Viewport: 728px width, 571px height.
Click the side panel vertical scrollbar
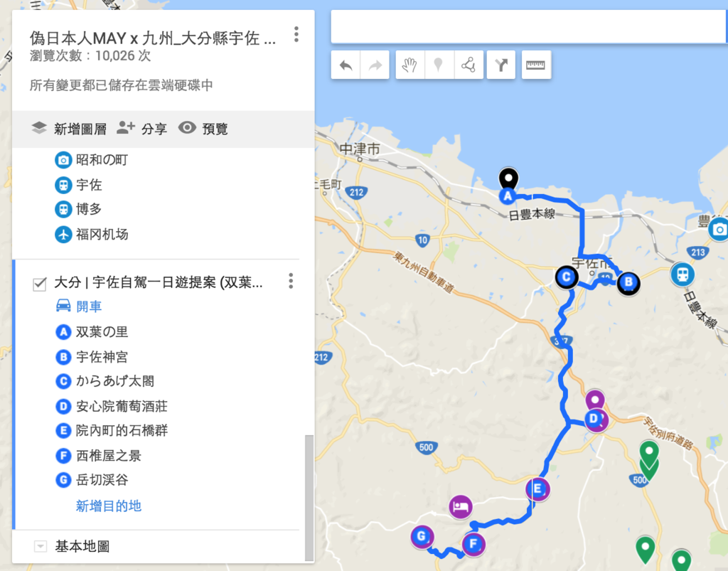(309, 498)
